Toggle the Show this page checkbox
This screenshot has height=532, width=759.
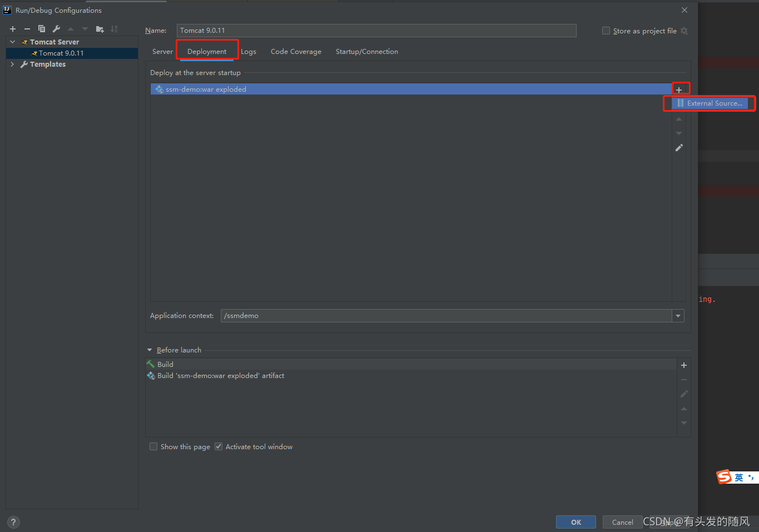153,447
